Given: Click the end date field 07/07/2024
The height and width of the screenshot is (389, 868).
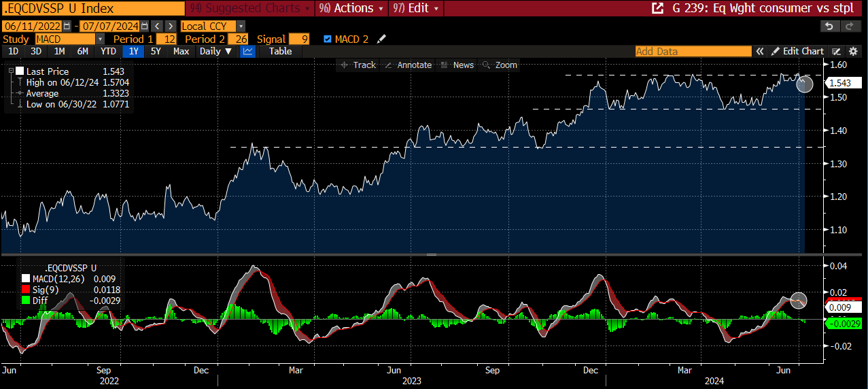Looking at the screenshot, I should point(109,26).
